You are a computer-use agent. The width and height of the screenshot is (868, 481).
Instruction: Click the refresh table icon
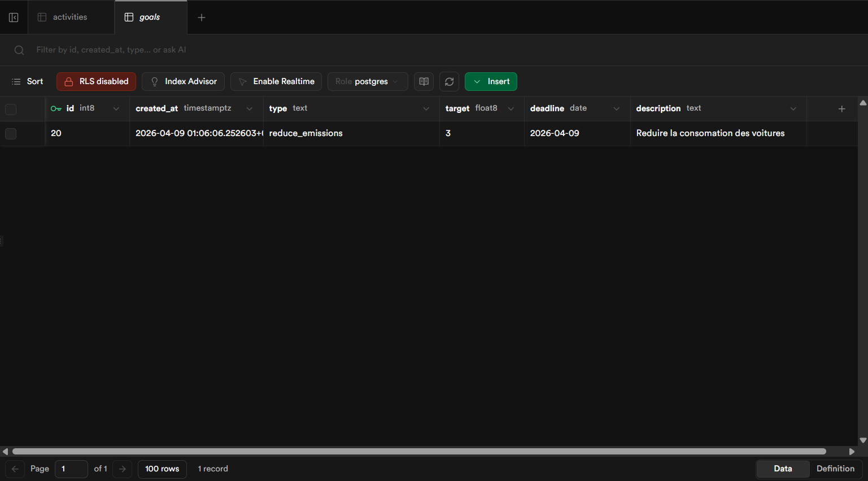pos(449,82)
